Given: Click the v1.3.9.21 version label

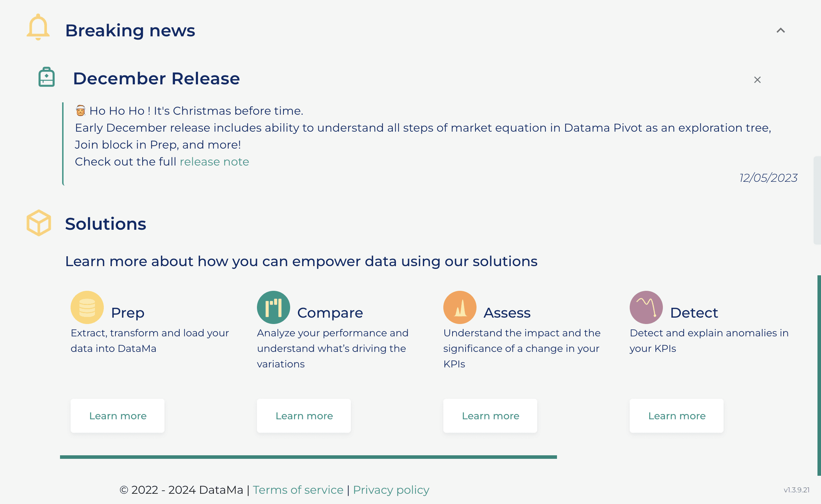Looking at the screenshot, I should 797,490.
